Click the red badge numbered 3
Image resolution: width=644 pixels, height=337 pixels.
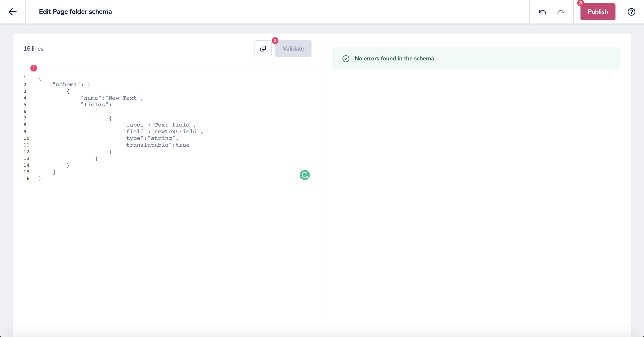580,3
